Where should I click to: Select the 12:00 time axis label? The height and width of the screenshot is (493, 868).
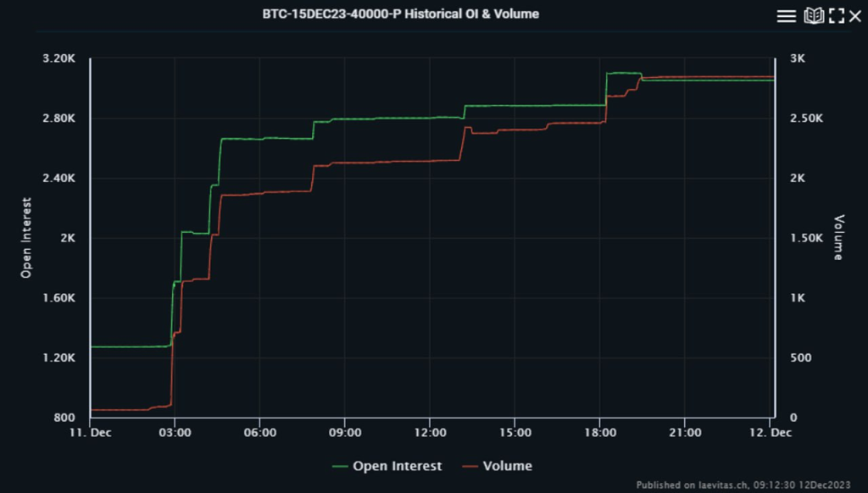click(x=430, y=433)
